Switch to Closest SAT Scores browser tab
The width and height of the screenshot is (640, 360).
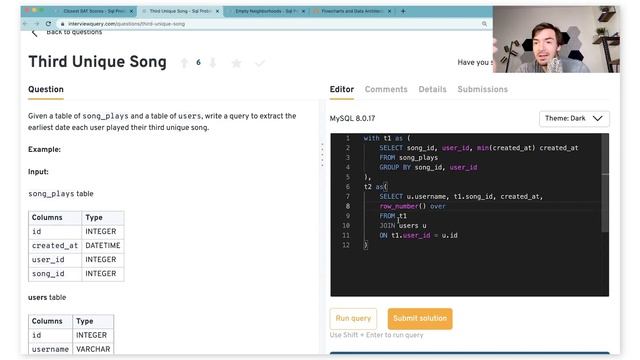(x=94, y=11)
